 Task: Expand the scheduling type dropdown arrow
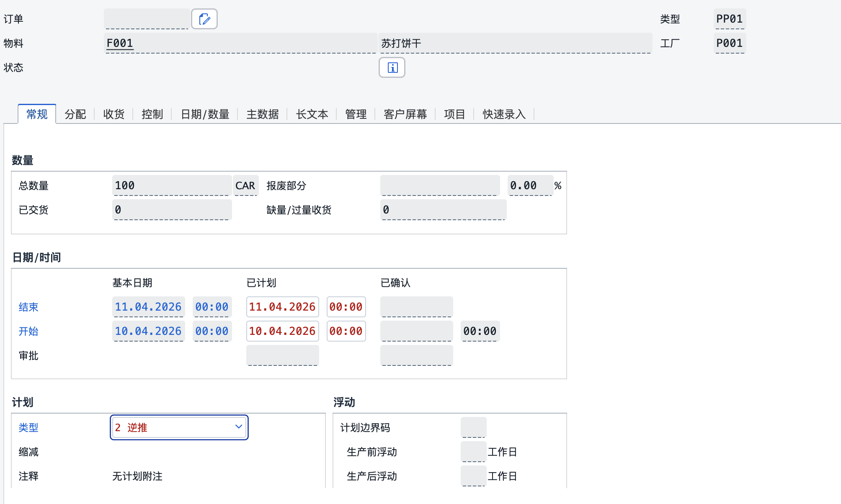(x=239, y=427)
